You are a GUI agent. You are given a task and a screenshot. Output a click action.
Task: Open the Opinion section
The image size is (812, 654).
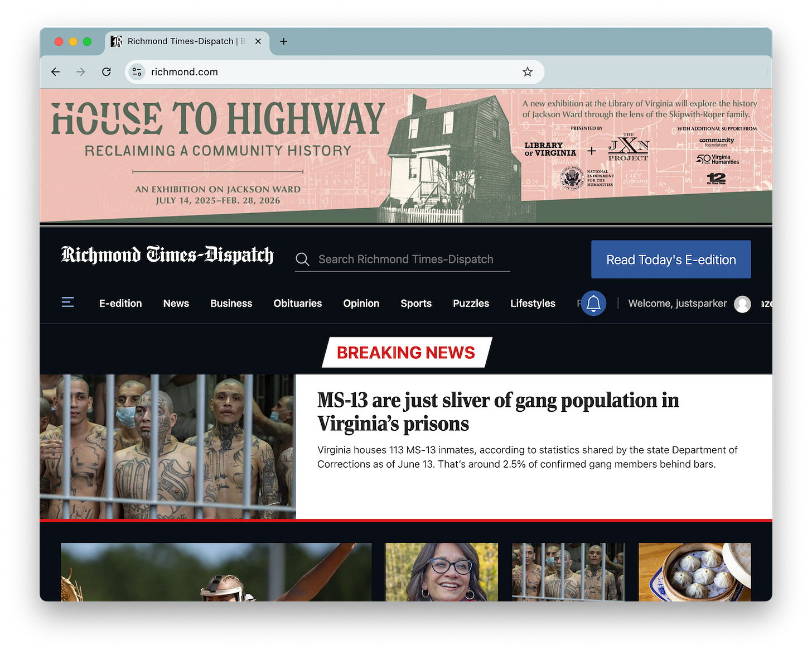(x=361, y=304)
